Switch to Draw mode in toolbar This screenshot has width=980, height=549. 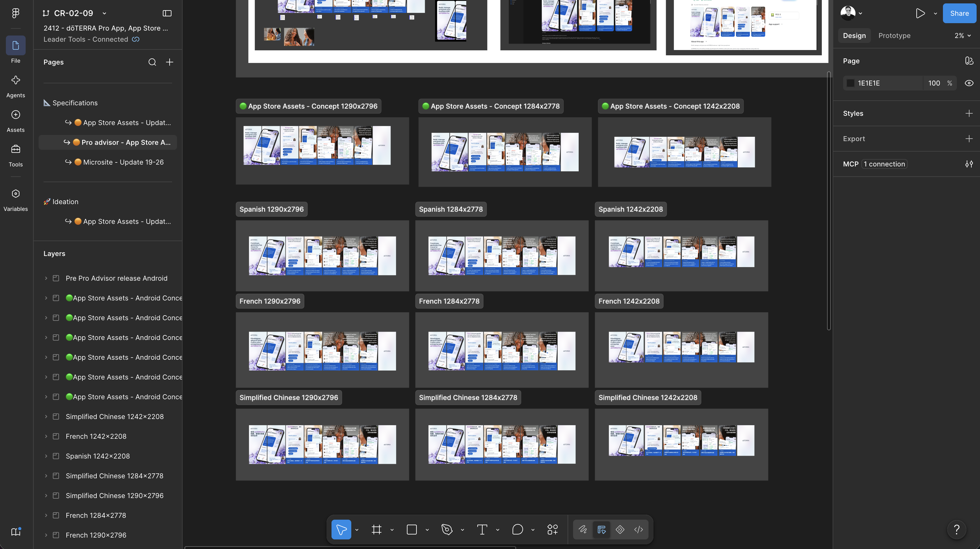pos(582,529)
